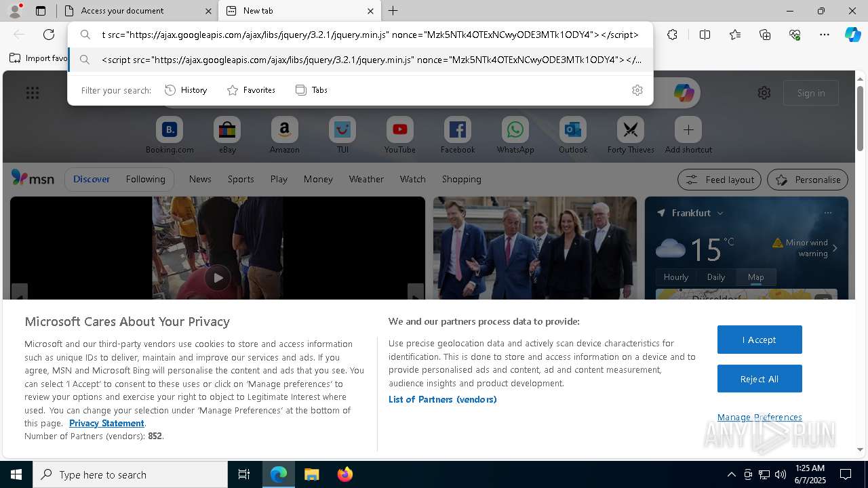Image resolution: width=868 pixels, height=488 pixels.
Task: Click the page vertical scrollbar
Action: click(860, 119)
